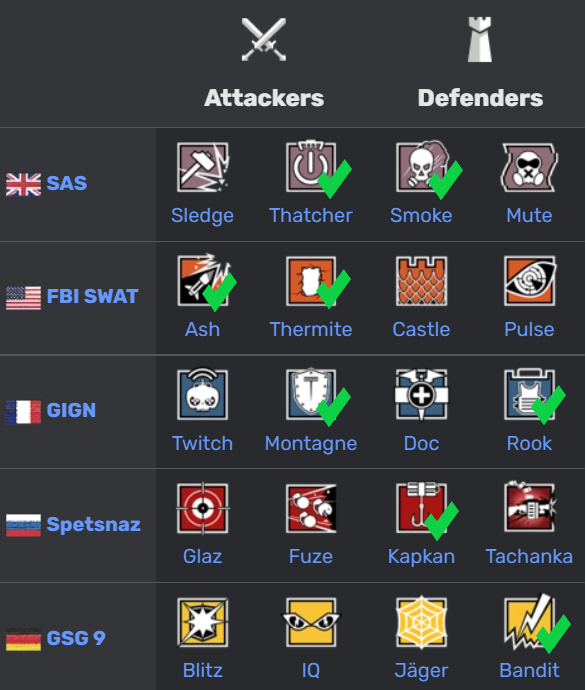
Task: Click the Sledge hammer operator icon
Action: coord(203,167)
